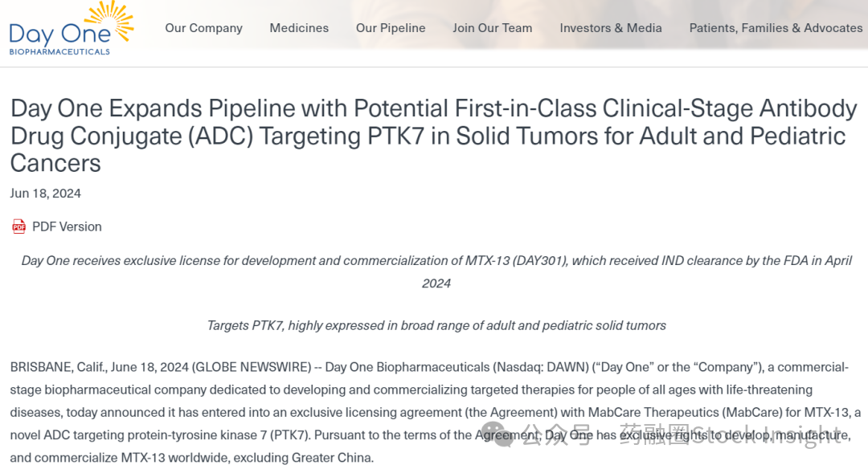Click the MTX-13 (DAY301) license subtitle

click(x=436, y=271)
